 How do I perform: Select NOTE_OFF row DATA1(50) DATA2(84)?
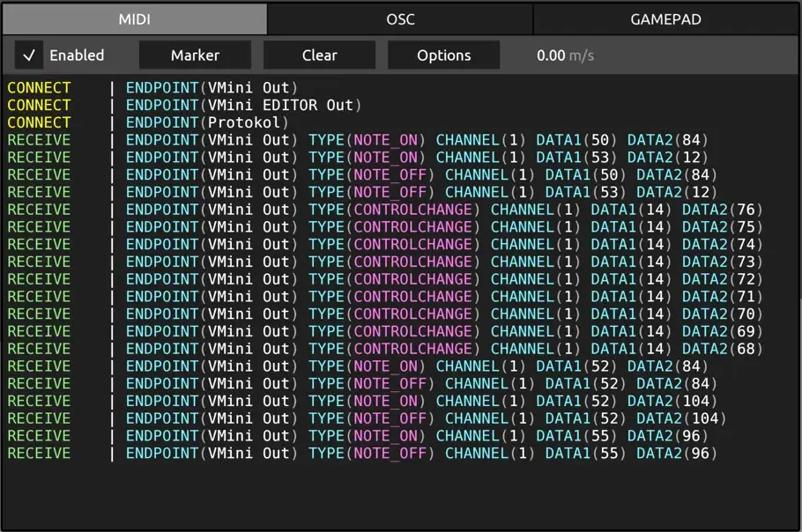(x=362, y=174)
